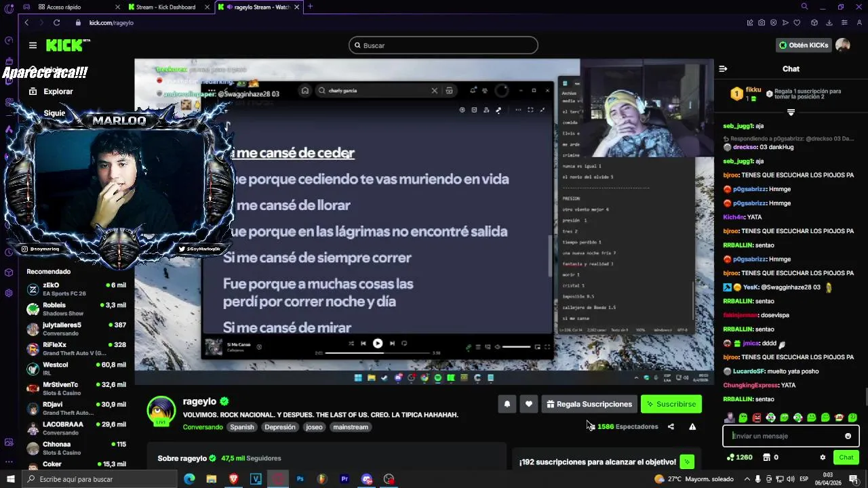The height and width of the screenshot is (488, 868).
Task: Click browser screenshot camera icon
Action: click(x=762, y=22)
